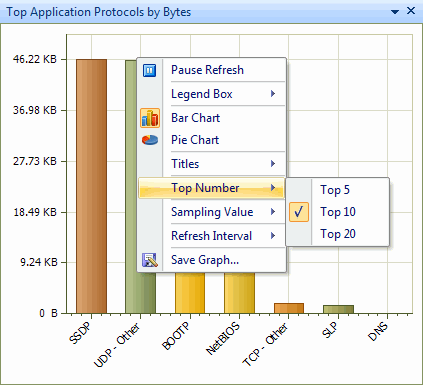Click the Pause Refresh icon

coord(149,70)
